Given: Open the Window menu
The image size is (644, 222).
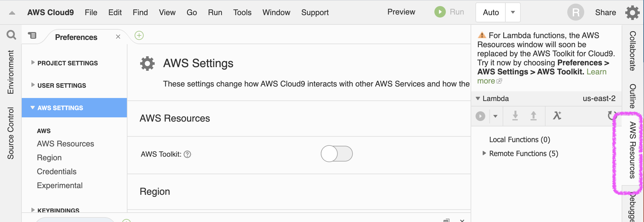Looking at the screenshot, I should pos(276,12).
